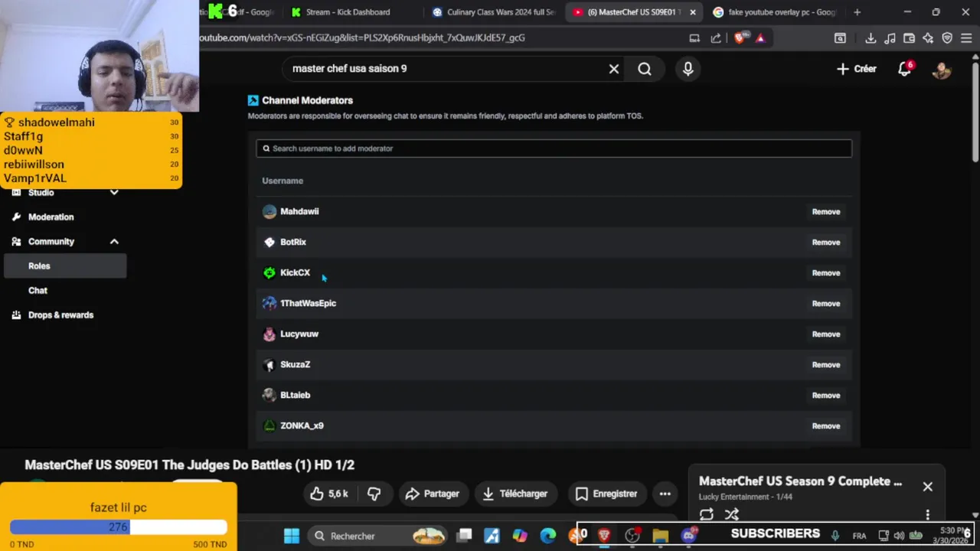Click the KickCX green avatar icon
Viewport: 980px width, 551px height.
pos(269,273)
